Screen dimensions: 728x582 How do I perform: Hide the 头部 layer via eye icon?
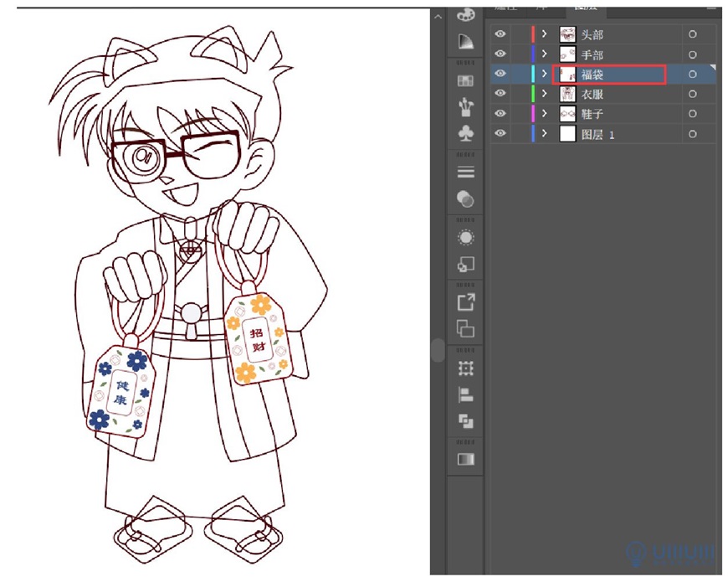click(x=500, y=33)
